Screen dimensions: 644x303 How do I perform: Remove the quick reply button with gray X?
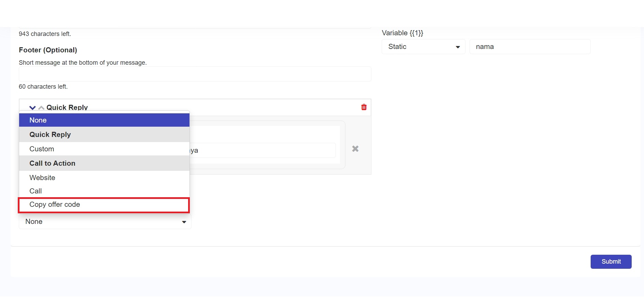[355, 149]
